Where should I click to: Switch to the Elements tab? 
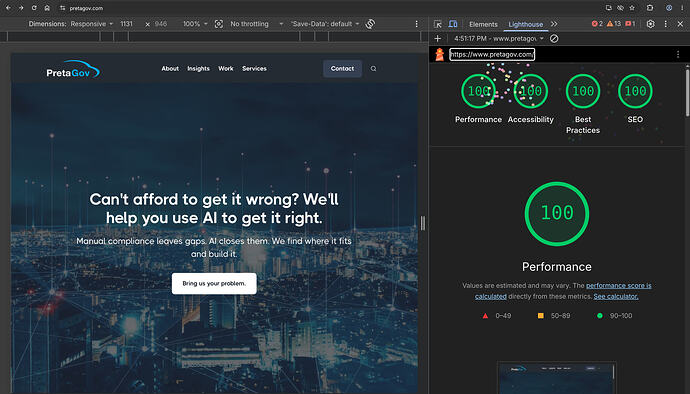[483, 24]
